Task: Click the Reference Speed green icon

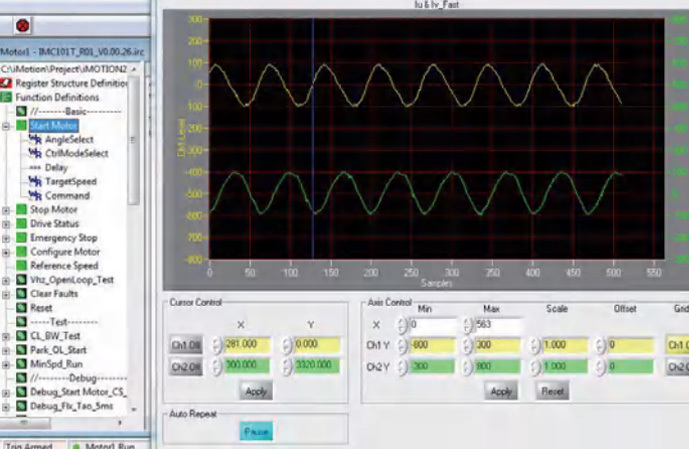Action: click(22, 265)
